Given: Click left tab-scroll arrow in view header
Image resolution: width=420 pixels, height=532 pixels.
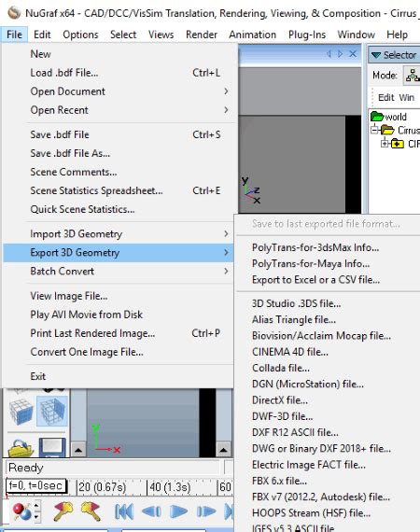Looking at the screenshot, I should (329, 54).
